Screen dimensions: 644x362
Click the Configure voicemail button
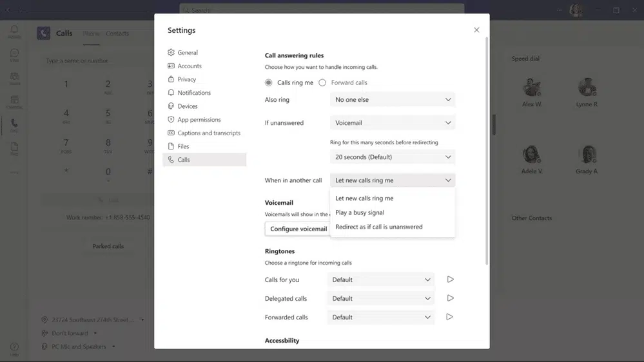click(x=298, y=229)
